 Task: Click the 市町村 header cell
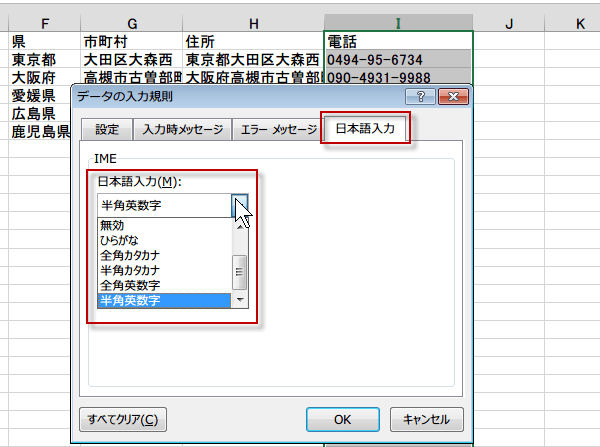pos(132,41)
